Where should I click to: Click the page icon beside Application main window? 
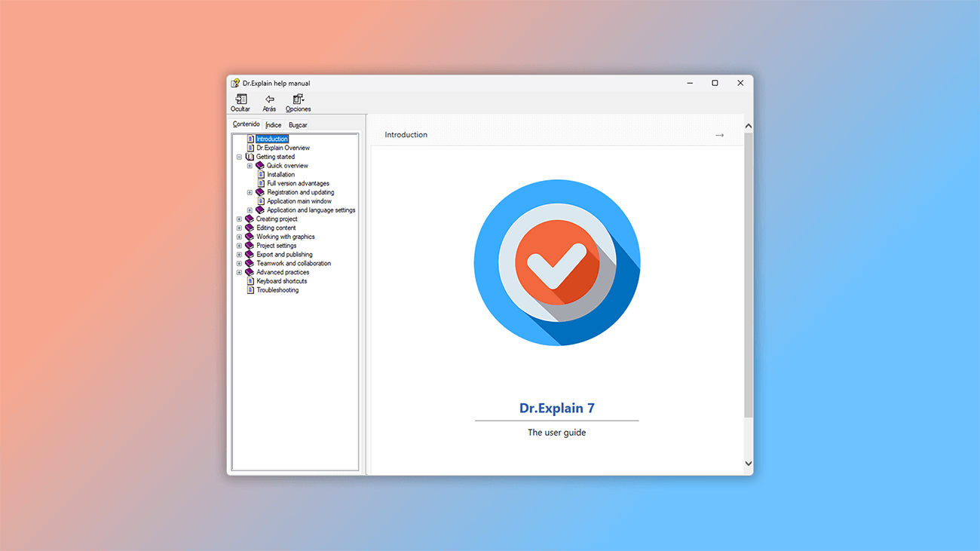[262, 201]
